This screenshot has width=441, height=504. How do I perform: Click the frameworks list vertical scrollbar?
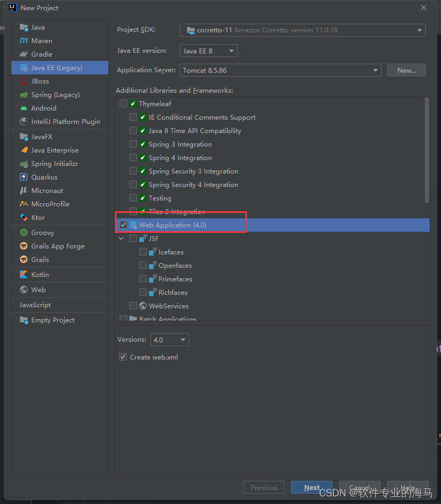point(427,150)
